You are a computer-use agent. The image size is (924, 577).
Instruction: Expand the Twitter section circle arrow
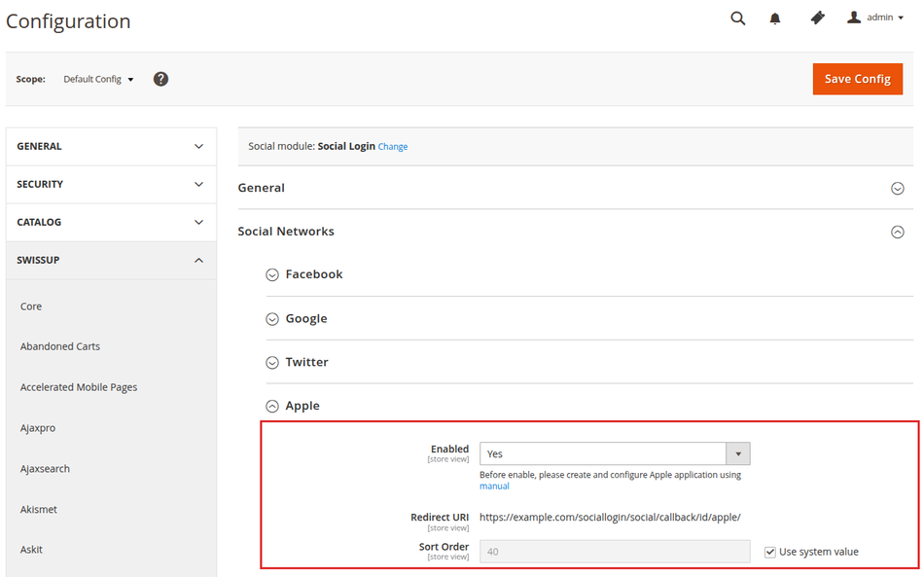(x=272, y=363)
